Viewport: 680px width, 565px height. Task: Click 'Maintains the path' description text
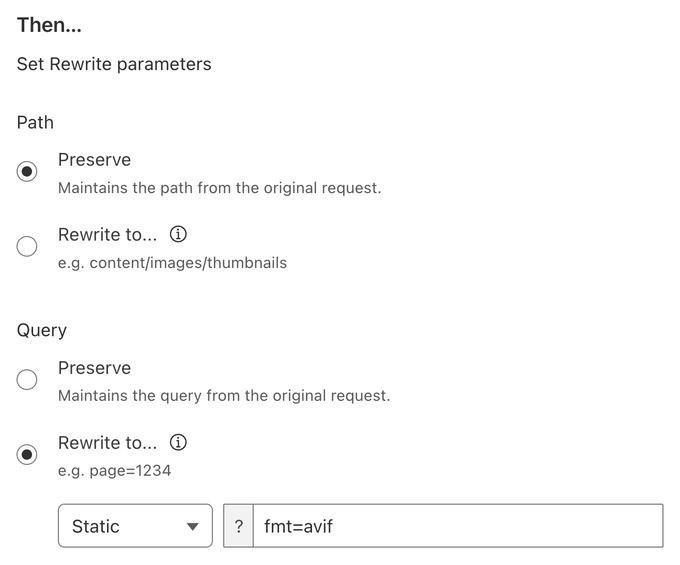(219, 188)
